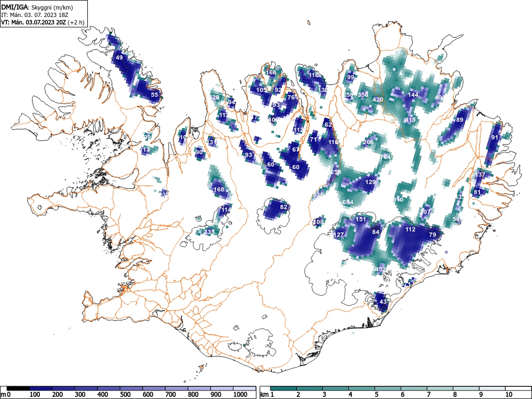The width and height of the screenshot is (532, 399).
Task: Click the 81 visibility value
Action: click(477, 192)
